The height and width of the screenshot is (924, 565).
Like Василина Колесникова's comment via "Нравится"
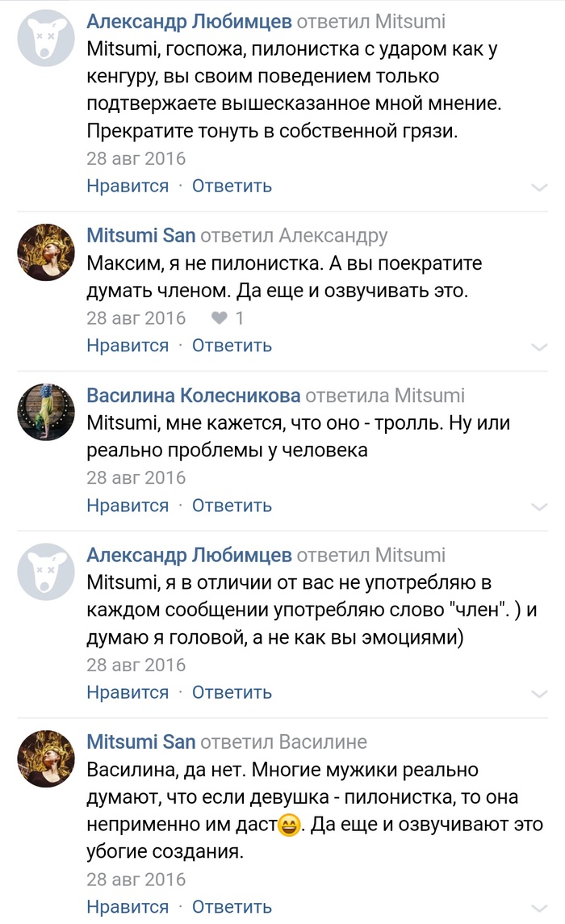(128, 506)
